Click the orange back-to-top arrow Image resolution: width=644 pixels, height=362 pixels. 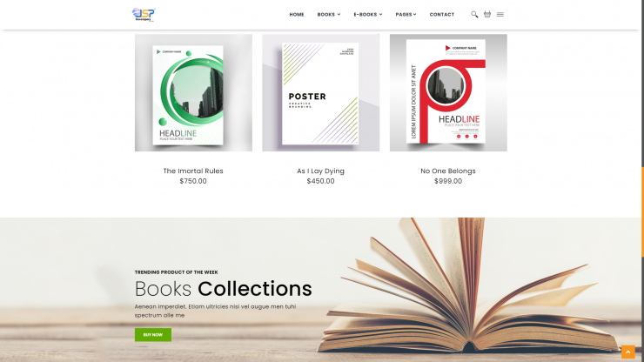click(x=628, y=352)
